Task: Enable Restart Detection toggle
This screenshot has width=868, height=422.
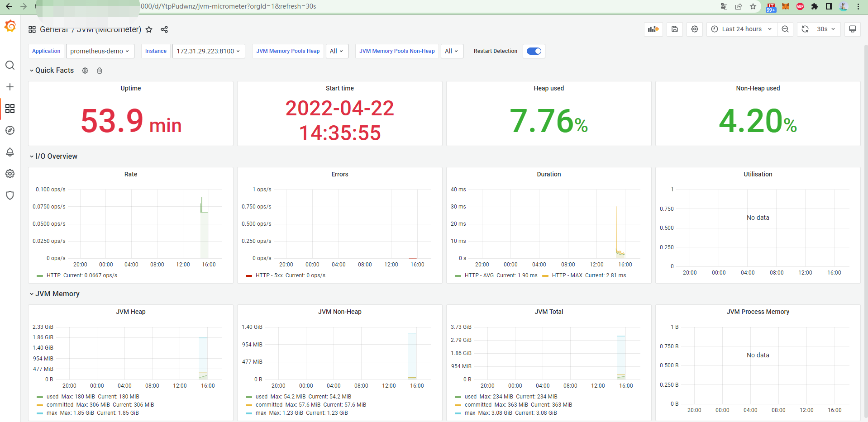Action: (x=534, y=51)
